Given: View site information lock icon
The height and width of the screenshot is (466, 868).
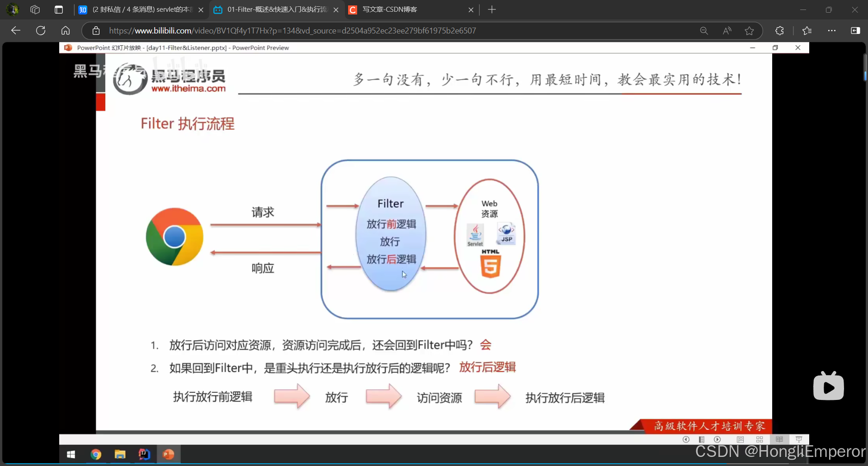Looking at the screenshot, I should point(96,30).
